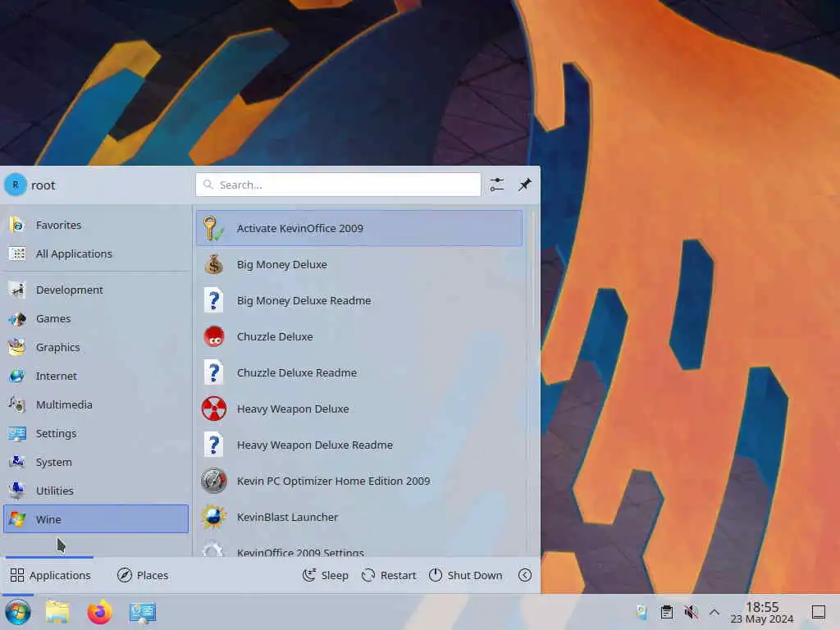The image size is (840, 630).
Task: Click the clipboard tray icon
Action: [x=666, y=612]
